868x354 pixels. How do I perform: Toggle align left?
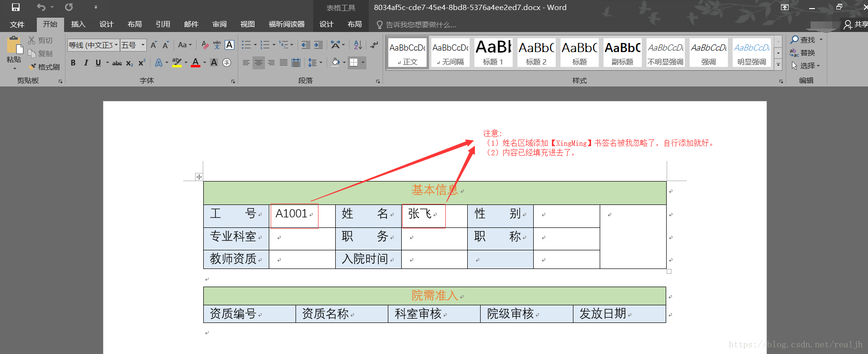point(246,63)
